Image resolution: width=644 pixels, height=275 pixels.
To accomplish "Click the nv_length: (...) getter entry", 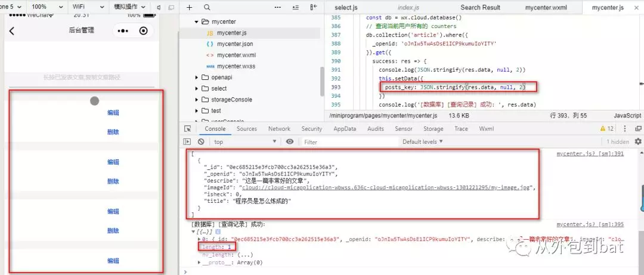I will click(x=228, y=255).
